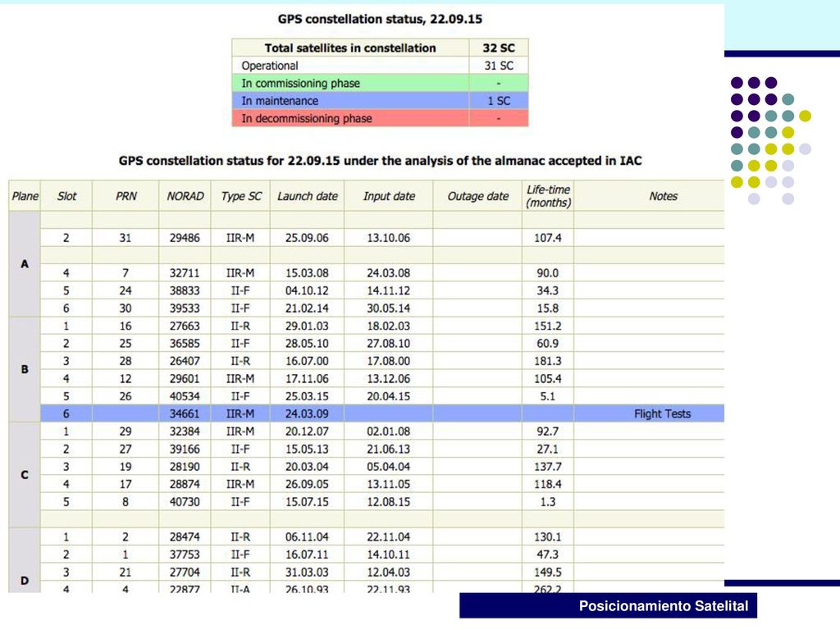Image resolution: width=840 pixels, height=630 pixels.
Task: Select NORAD number 32711
Action: 185,272
